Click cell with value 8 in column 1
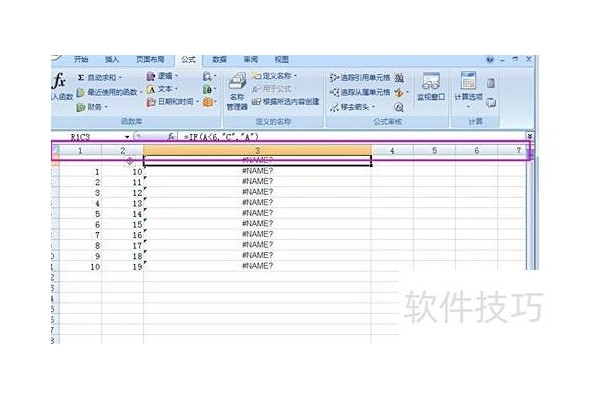The height and width of the screenshot is (400, 600). click(x=80, y=246)
